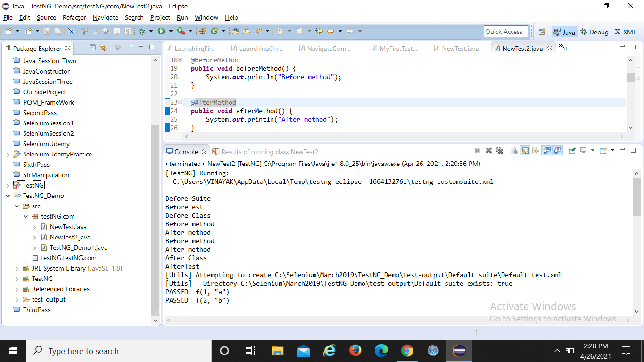Image resolution: width=644 pixels, height=362 pixels.
Task: Open Google Chrome from the taskbar
Action: pyautogui.click(x=407, y=351)
